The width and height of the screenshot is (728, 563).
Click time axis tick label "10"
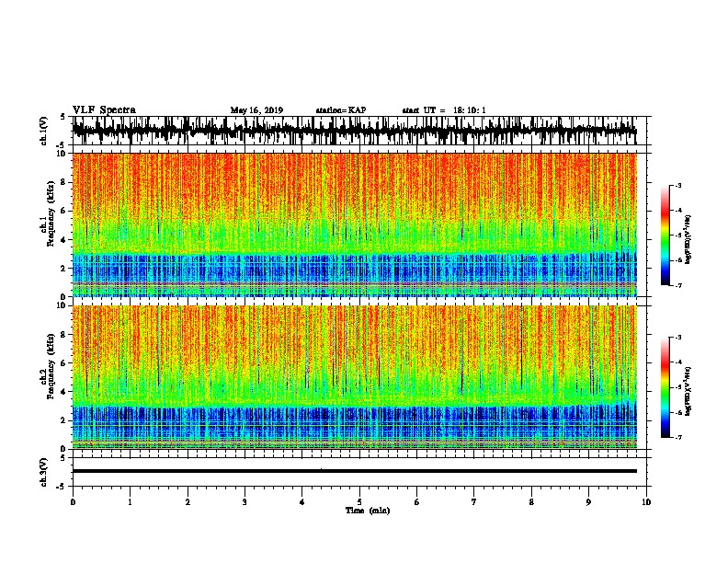click(646, 502)
